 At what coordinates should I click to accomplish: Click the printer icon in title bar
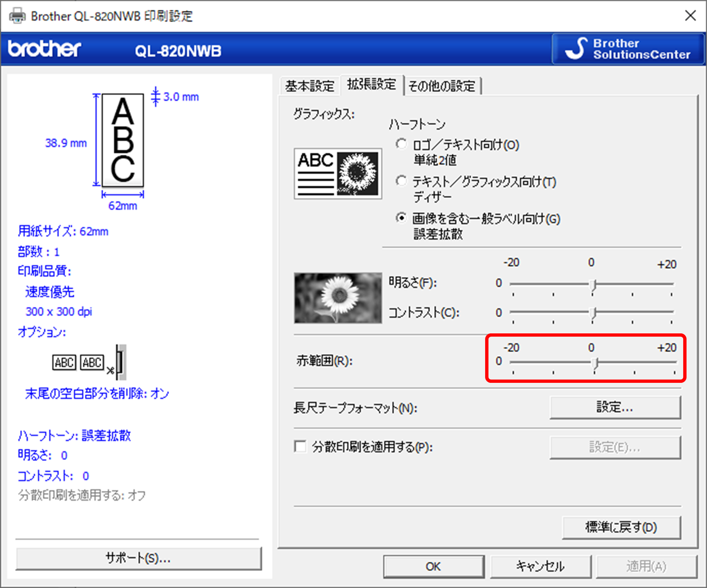click(17, 16)
